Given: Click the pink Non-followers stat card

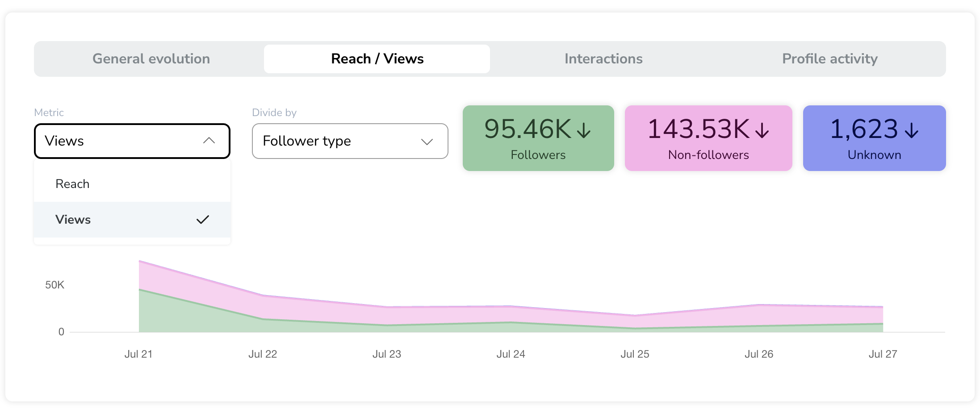Looking at the screenshot, I should point(708,138).
